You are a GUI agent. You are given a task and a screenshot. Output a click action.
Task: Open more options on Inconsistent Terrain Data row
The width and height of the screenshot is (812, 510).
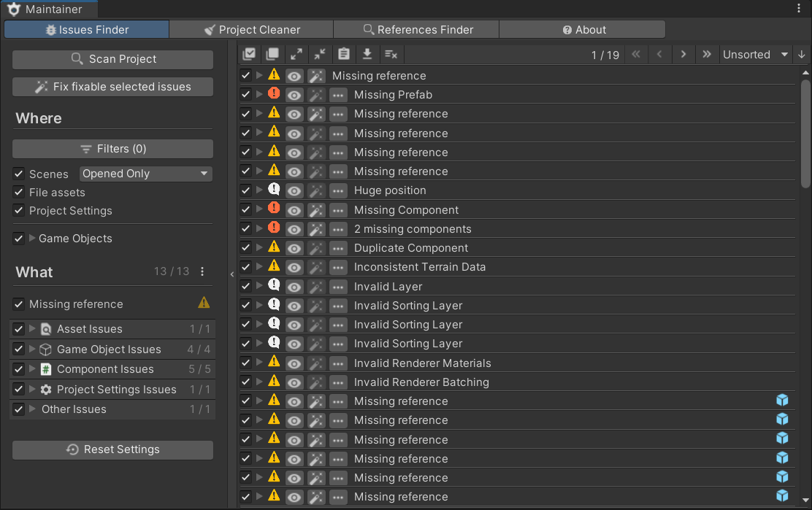[x=338, y=268]
